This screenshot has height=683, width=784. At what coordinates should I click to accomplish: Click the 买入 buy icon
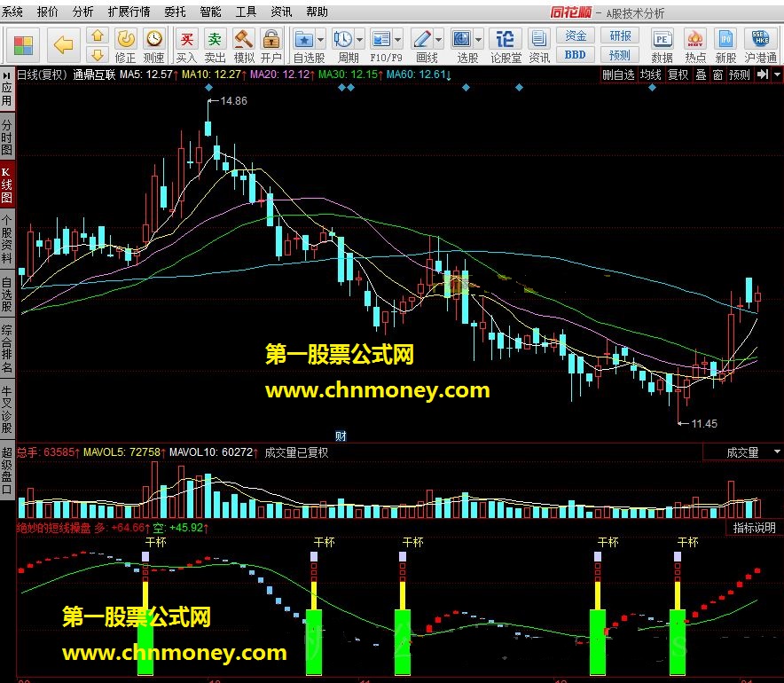pyautogui.click(x=186, y=45)
